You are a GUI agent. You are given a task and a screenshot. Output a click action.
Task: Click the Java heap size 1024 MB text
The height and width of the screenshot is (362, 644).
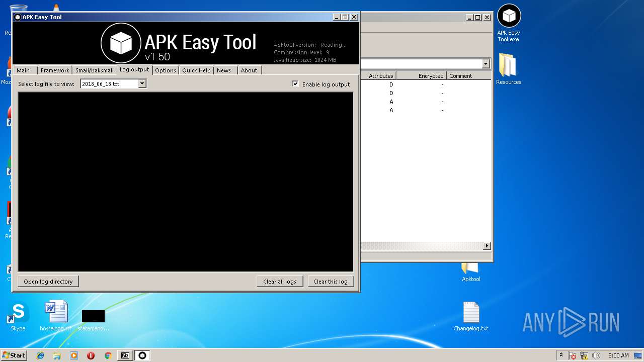click(305, 60)
